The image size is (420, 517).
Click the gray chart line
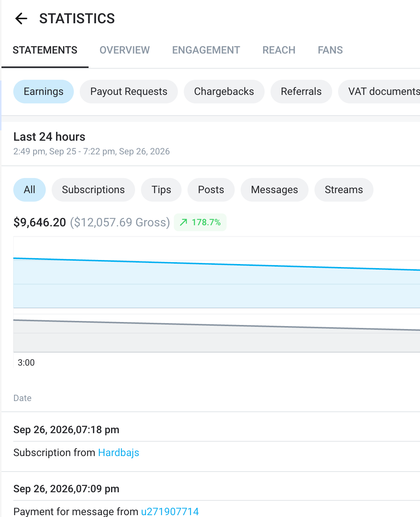(x=217, y=325)
